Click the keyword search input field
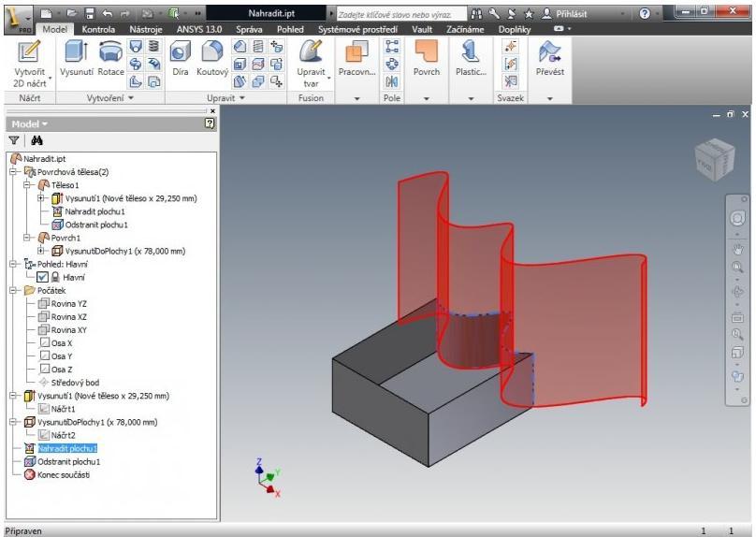756x537 pixels. (x=401, y=14)
